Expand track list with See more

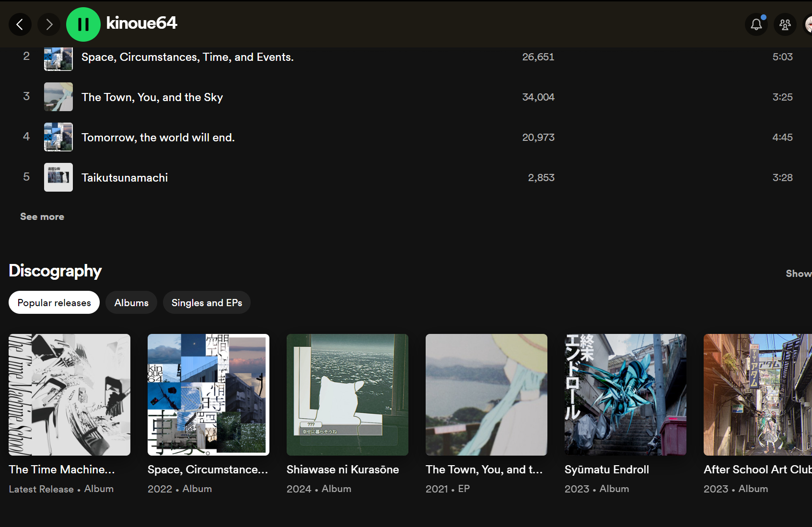(42, 217)
